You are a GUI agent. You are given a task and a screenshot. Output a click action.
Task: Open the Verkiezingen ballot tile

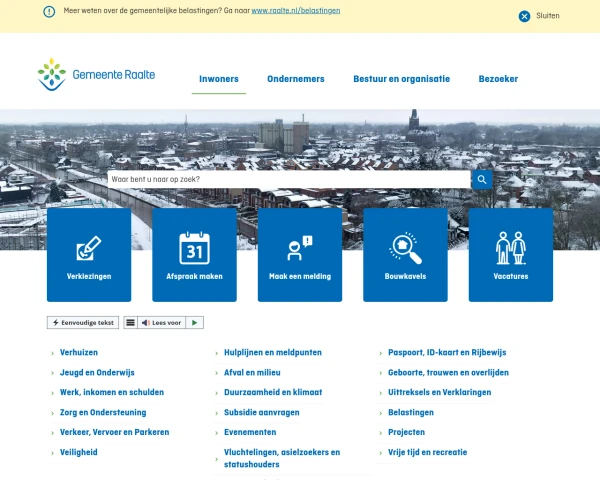[x=89, y=254]
